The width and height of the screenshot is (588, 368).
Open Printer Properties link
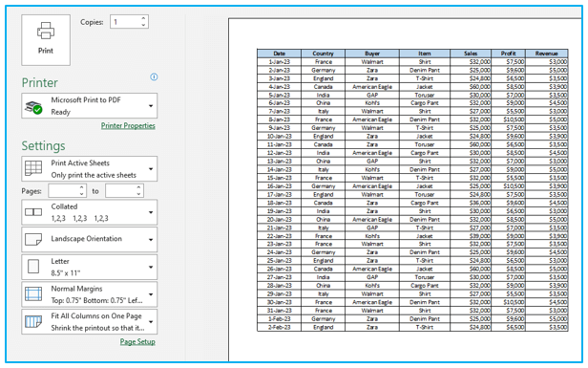(x=128, y=125)
